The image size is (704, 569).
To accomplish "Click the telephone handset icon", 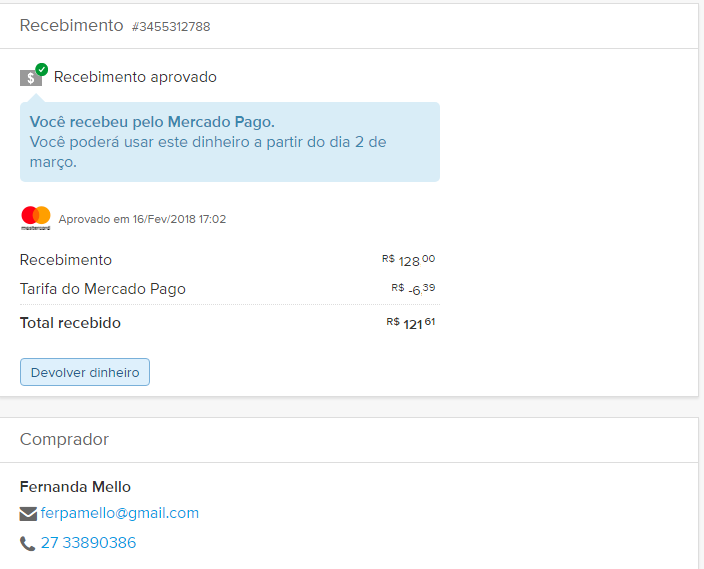I will point(28,543).
